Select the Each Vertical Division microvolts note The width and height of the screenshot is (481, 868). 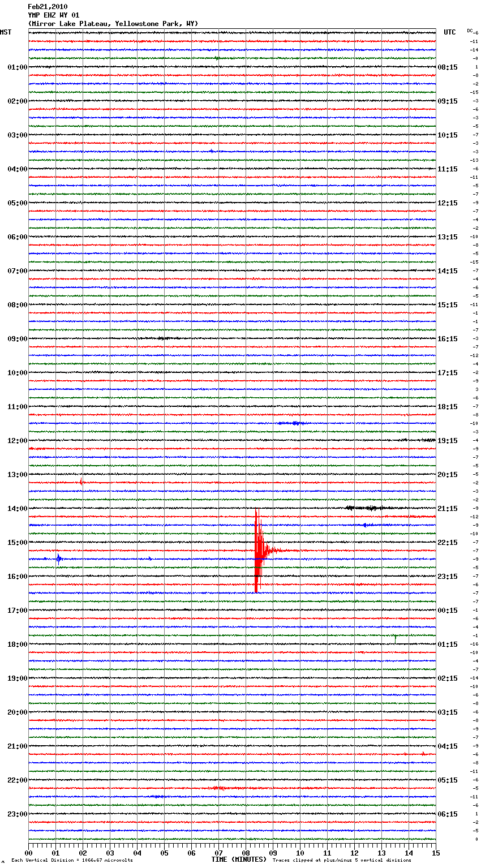coord(72,861)
